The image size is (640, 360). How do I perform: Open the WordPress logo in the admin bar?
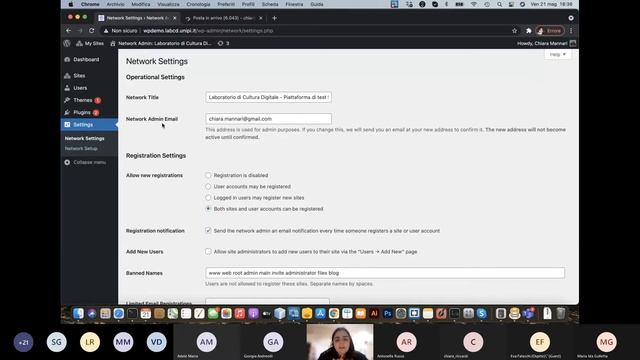pyautogui.click(x=67, y=43)
